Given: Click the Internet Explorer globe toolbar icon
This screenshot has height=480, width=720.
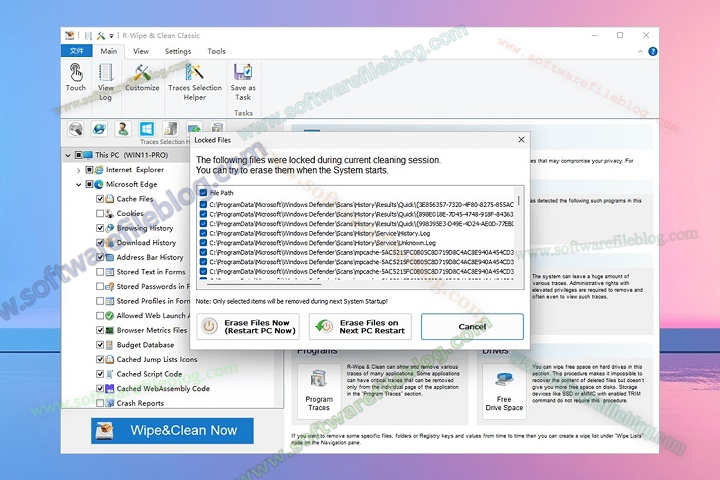Looking at the screenshot, I should 100,129.
